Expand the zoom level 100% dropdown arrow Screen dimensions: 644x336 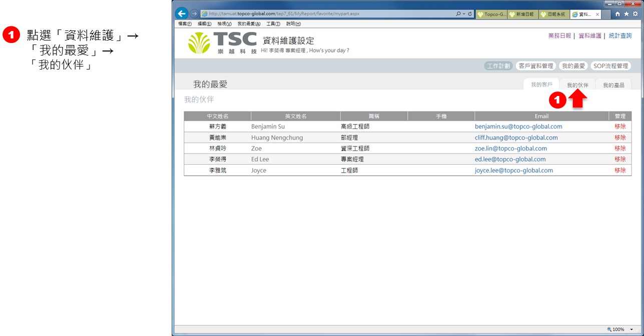pos(631,329)
